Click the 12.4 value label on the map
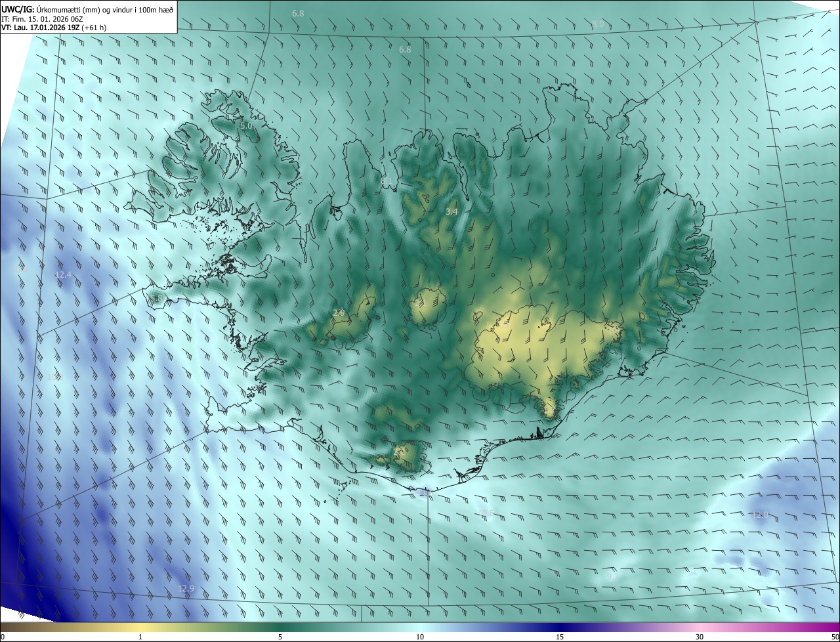 point(63,274)
